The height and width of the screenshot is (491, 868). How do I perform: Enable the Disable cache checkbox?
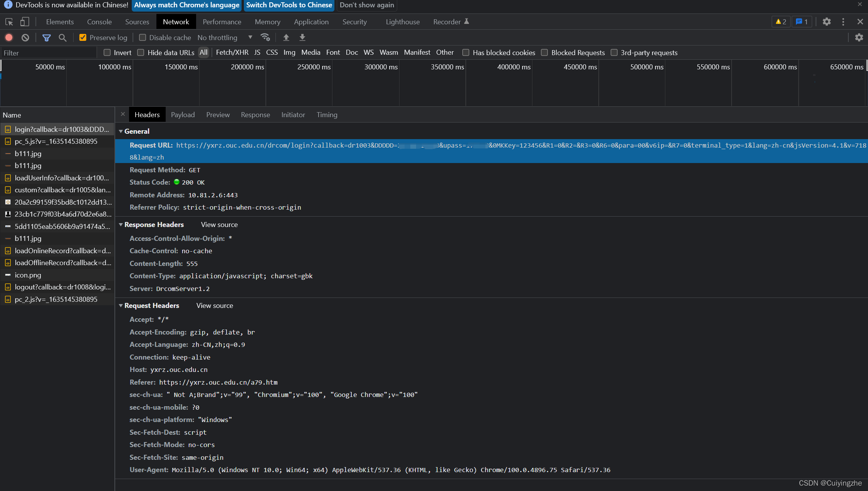pyautogui.click(x=143, y=37)
